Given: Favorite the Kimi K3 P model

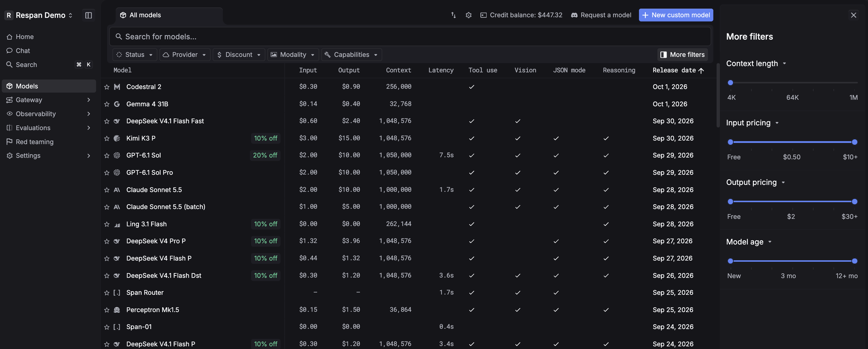Looking at the screenshot, I should (107, 138).
